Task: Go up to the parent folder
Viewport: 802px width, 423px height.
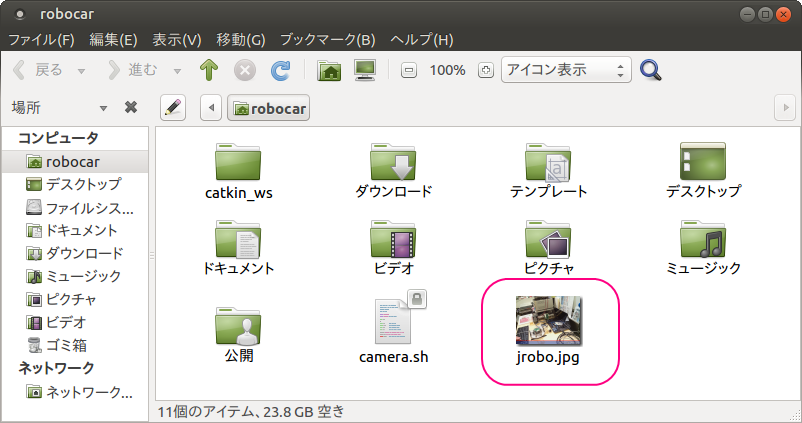Action: [209, 70]
